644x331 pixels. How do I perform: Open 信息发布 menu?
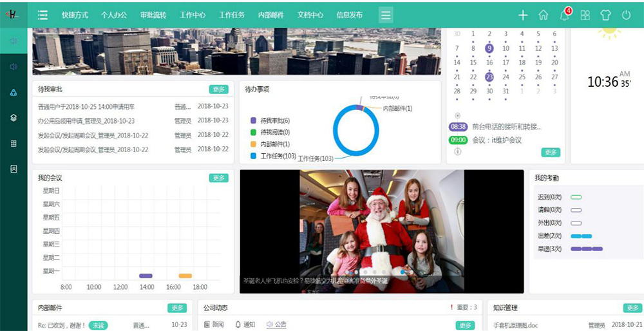350,15
